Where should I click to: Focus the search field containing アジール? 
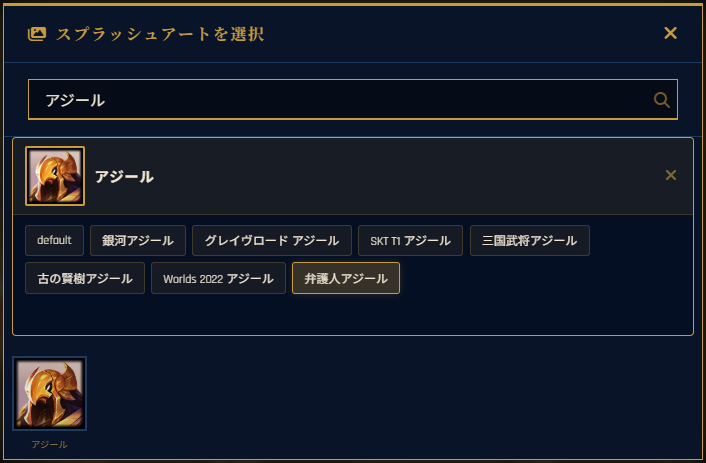click(x=340, y=100)
